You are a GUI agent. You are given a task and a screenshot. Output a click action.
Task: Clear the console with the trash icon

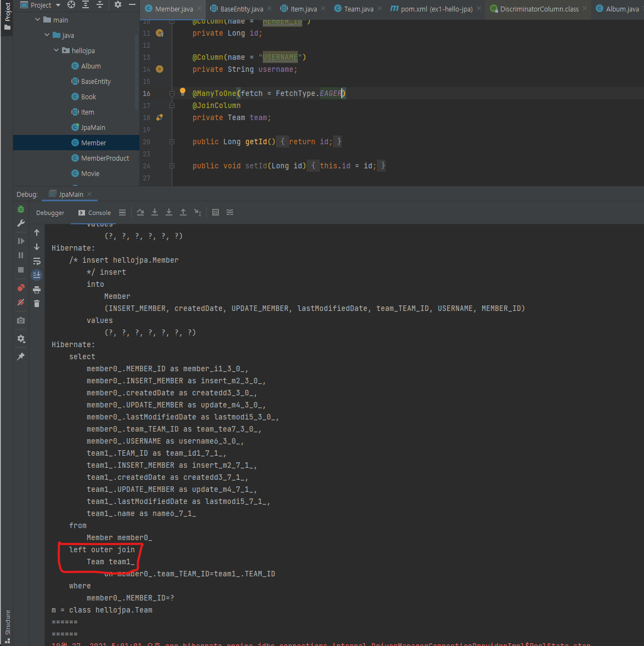click(x=37, y=304)
